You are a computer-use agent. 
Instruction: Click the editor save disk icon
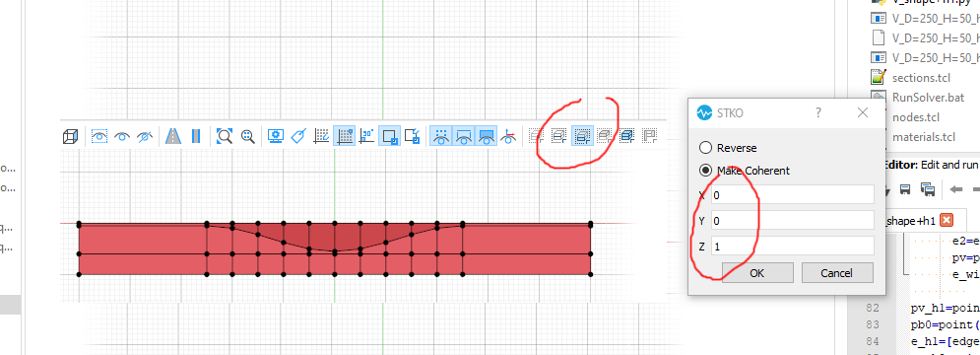[x=905, y=189]
